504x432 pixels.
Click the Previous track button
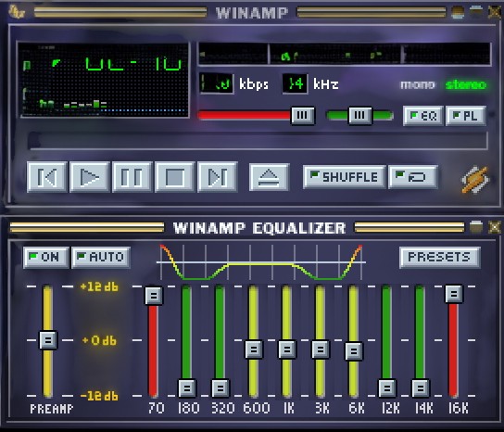pos(47,177)
